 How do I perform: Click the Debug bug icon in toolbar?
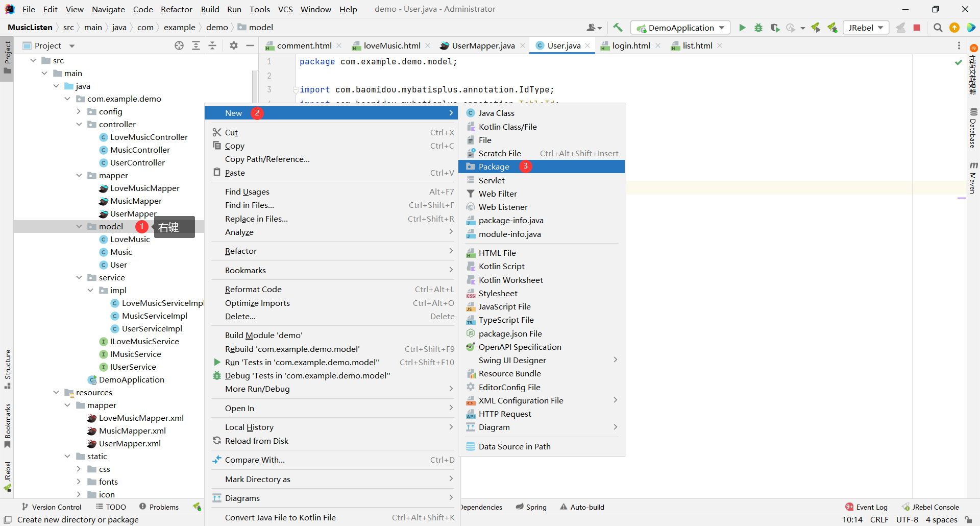tap(758, 28)
